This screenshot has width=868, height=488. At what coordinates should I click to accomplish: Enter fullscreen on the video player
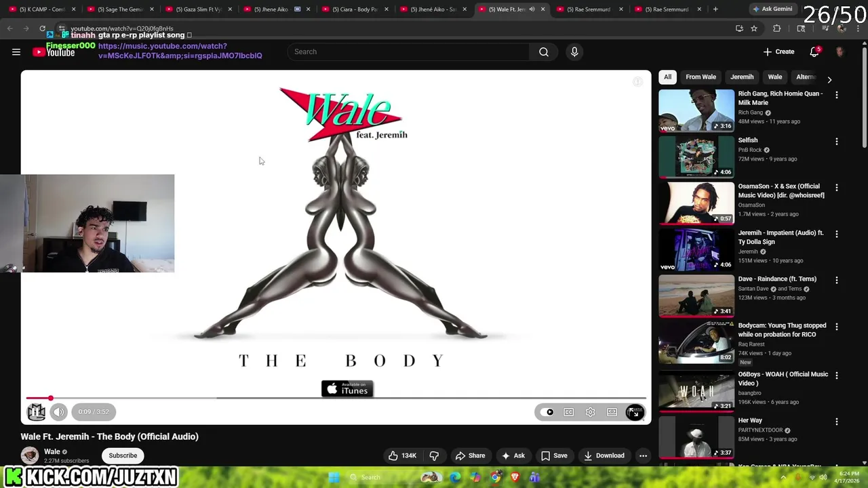click(x=635, y=412)
